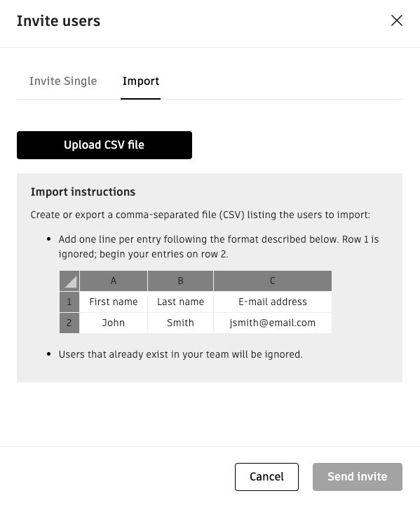This screenshot has height=505, width=420.
Task: Click the First name cell
Action: [x=114, y=302]
